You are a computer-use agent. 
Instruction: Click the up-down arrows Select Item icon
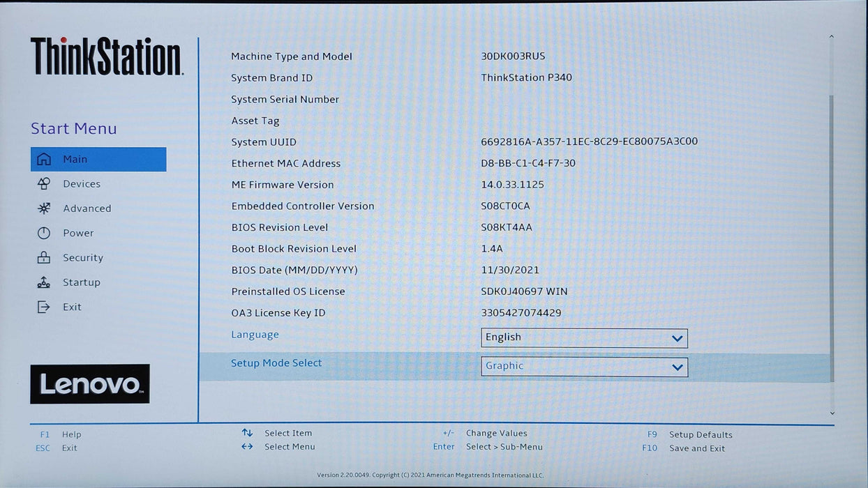[247, 433]
